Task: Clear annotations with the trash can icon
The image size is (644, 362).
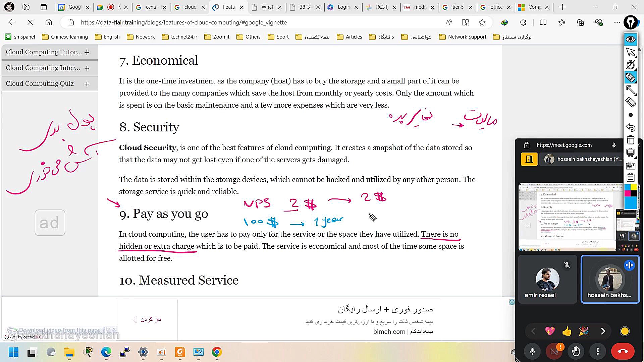Action: click(x=631, y=140)
